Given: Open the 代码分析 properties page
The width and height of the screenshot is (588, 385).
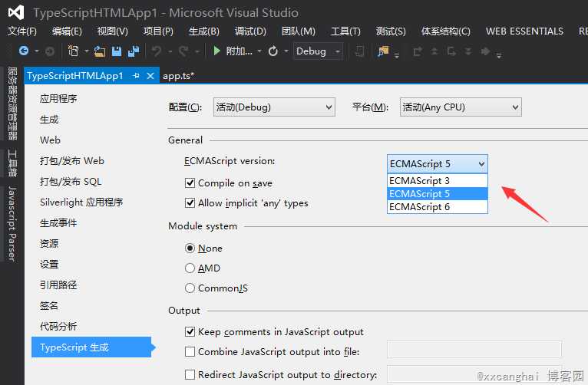Looking at the screenshot, I should 58,326.
